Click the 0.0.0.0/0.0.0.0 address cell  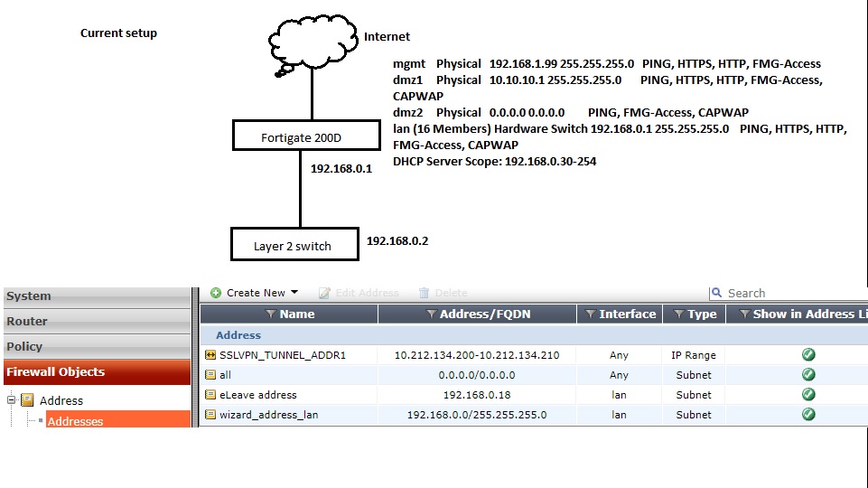click(477, 375)
